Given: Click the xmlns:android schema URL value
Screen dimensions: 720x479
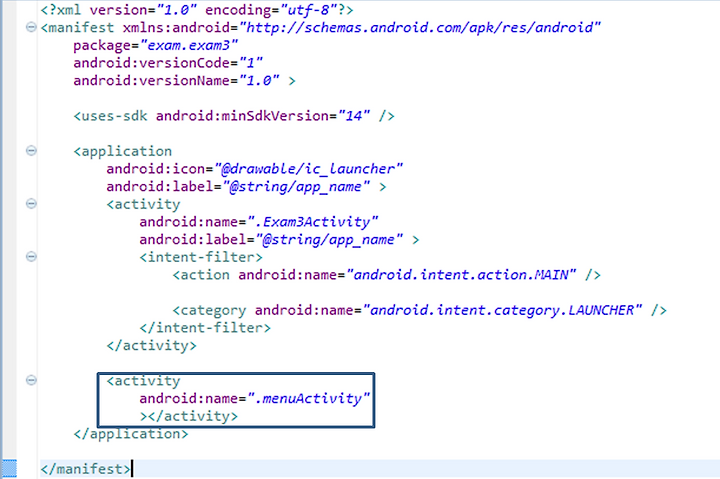Looking at the screenshot, I should 420,28.
